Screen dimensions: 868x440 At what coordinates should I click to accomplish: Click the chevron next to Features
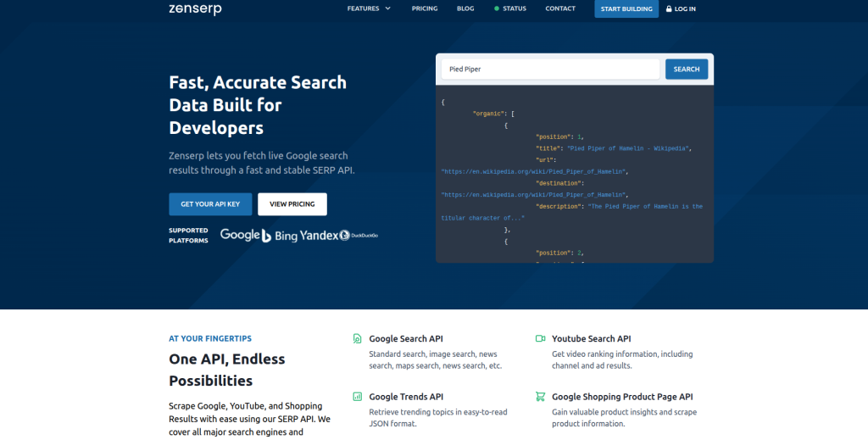387,8
